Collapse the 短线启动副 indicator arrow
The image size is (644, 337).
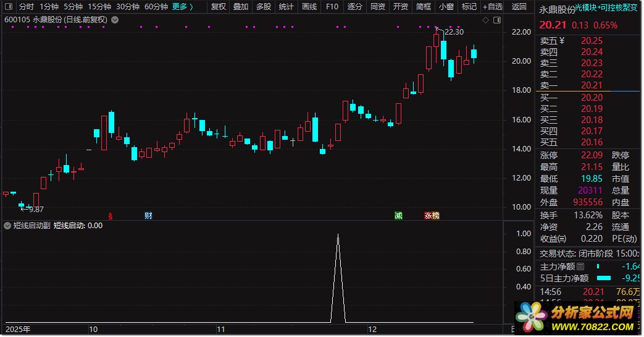point(7,226)
